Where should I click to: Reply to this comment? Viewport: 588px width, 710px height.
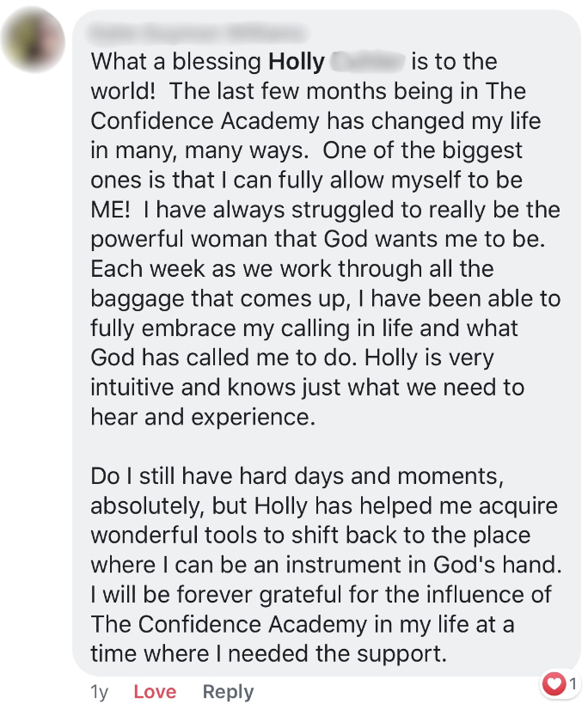tap(228, 692)
